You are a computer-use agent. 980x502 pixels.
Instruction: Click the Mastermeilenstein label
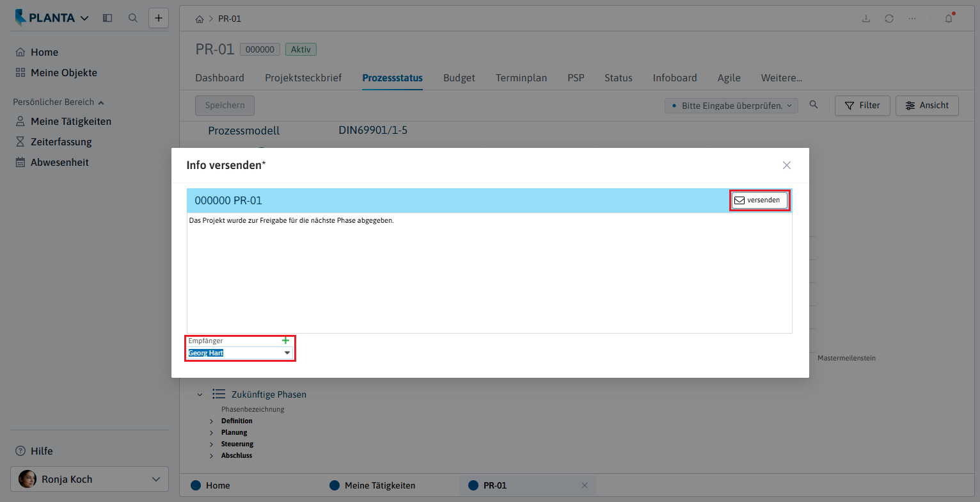(x=846, y=359)
